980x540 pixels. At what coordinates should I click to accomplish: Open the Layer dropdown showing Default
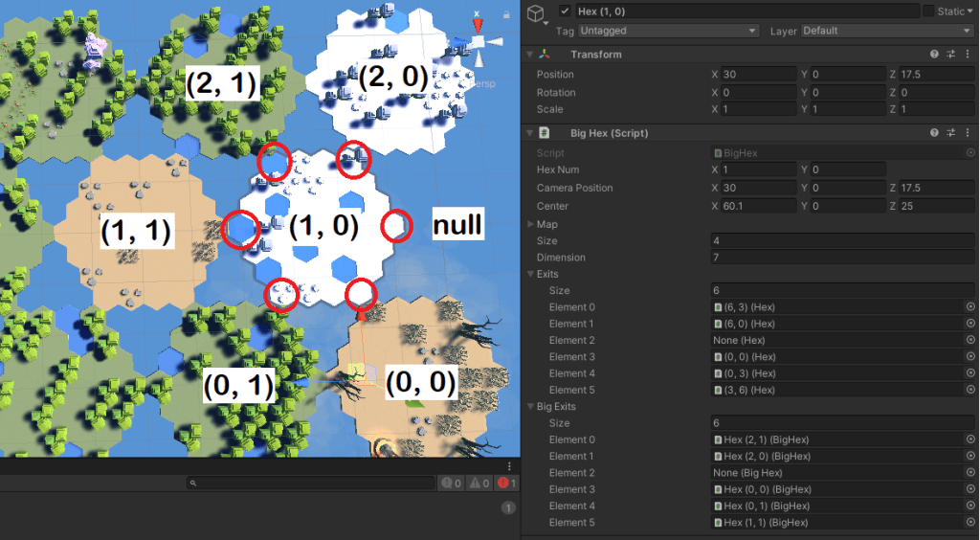tap(885, 31)
